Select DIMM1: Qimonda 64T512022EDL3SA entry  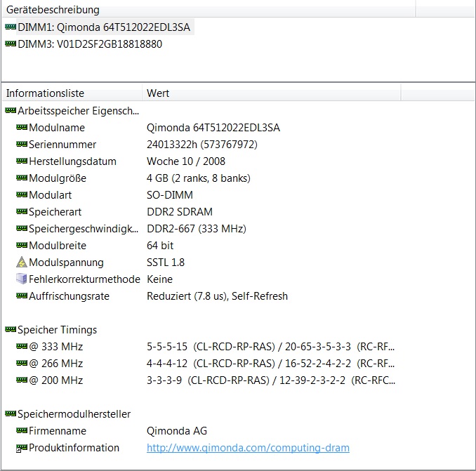click(x=104, y=27)
